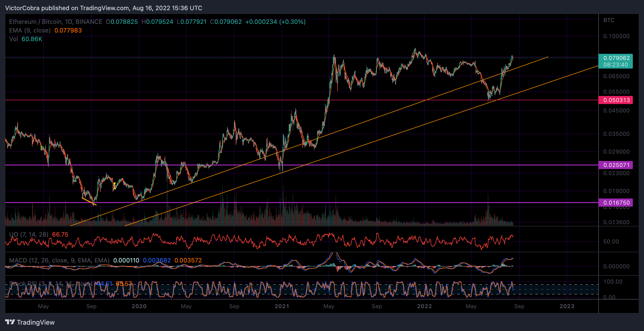Image resolution: width=644 pixels, height=331 pixels.
Task: Click the MACD histogram value 0.000110
Action: tap(126, 260)
